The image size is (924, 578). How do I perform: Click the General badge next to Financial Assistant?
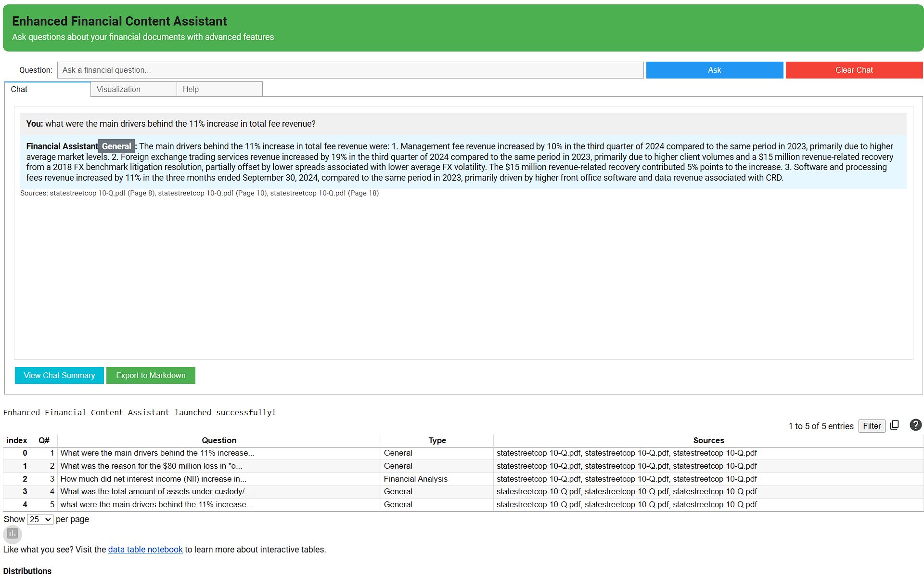(x=116, y=146)
